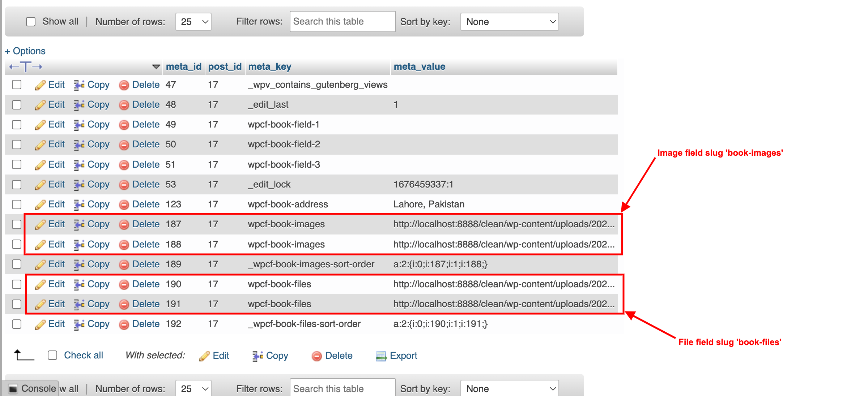Click the URL value in meta_id 191 row
The height and width of the screenshot is (396, 868).
click(504, 304)
